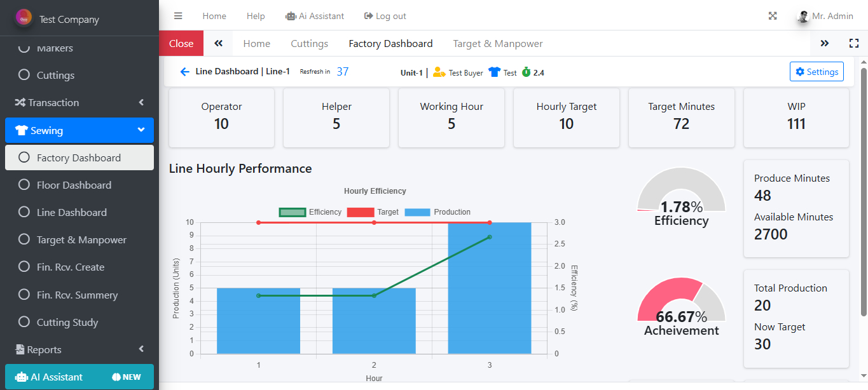868x390 pixels.
Task: Toggle Target series in chart legend
Action: coord(373,212)
